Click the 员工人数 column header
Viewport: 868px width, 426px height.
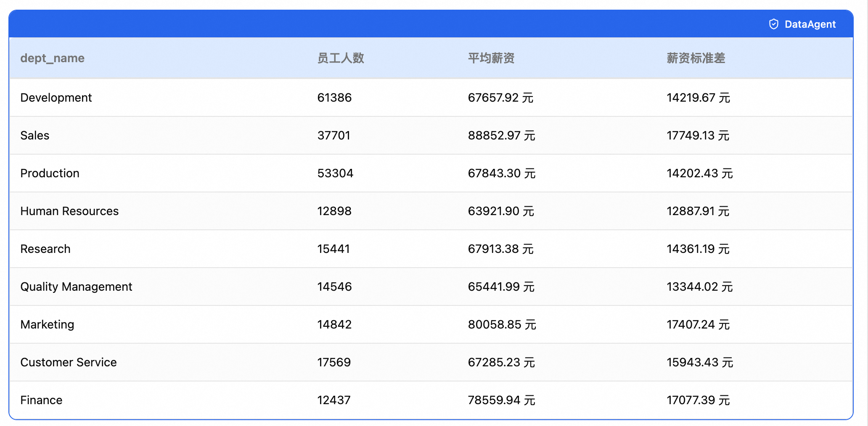pyautogui.click(x=341, y=58)
